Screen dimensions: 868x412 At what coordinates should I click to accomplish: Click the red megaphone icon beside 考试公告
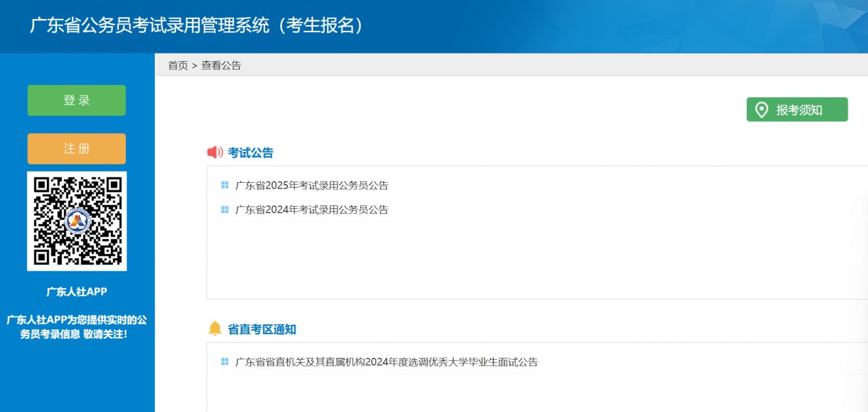215,153
